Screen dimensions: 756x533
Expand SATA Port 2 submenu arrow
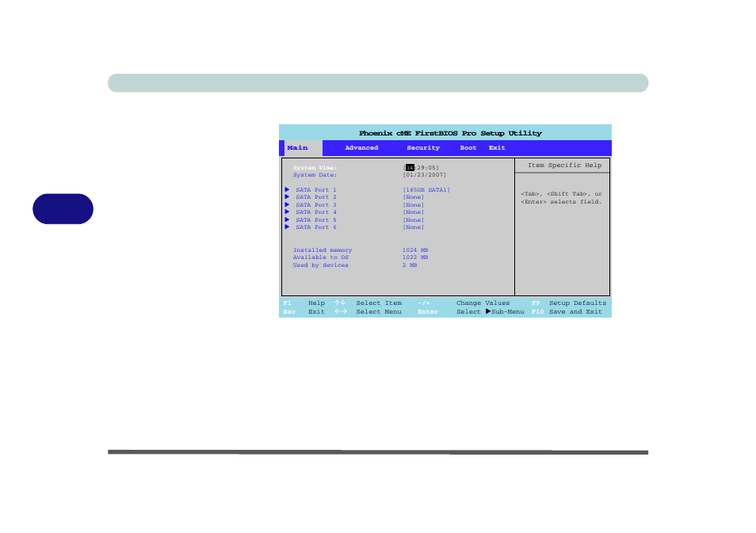(x=287, y=197)
